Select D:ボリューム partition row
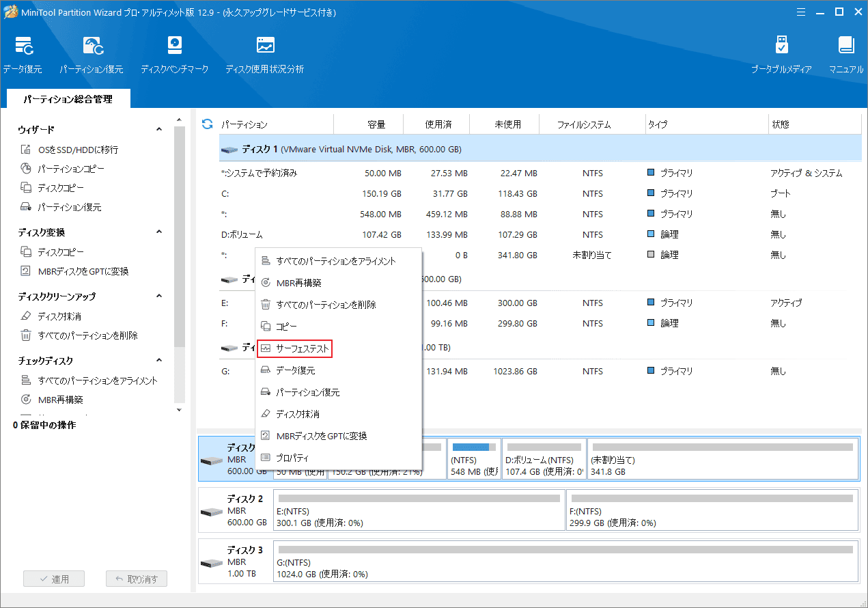The width and height of the screenshot is (868, 608). coord(540,234)
